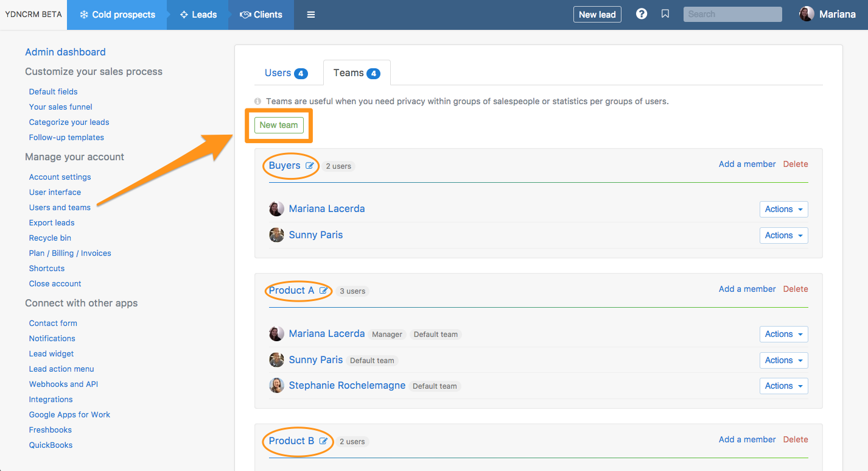Delete the Product A team

click(x=795, y=289)
